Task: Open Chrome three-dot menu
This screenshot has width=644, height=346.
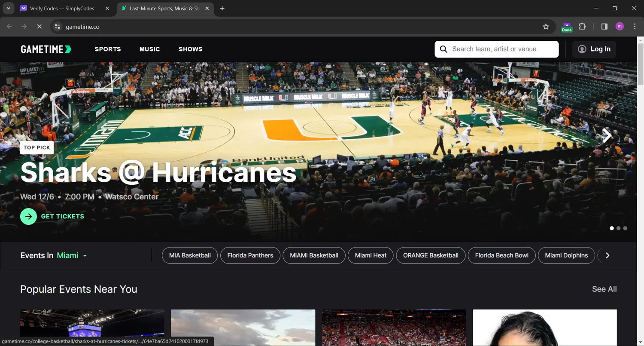Action: (635, 27)
